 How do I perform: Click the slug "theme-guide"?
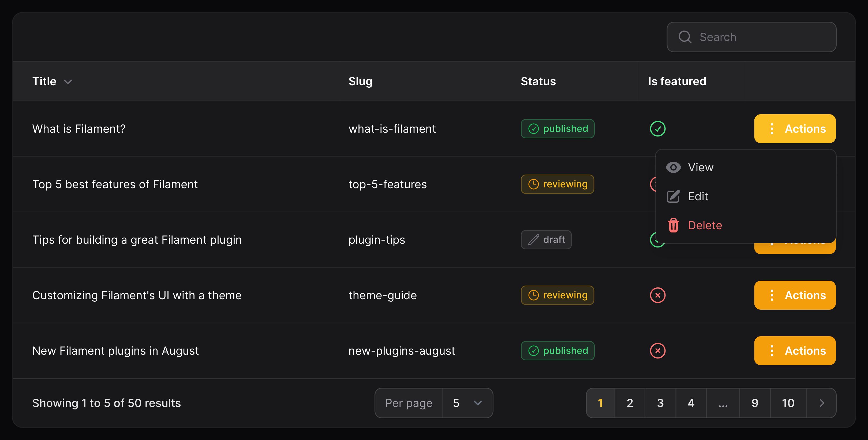[383, 295]
